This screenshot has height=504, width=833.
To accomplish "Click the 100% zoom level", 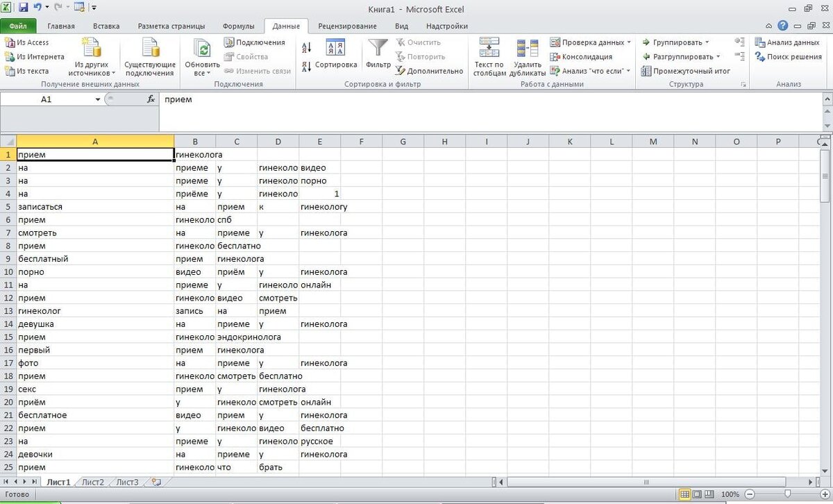I will coord(730,495).
